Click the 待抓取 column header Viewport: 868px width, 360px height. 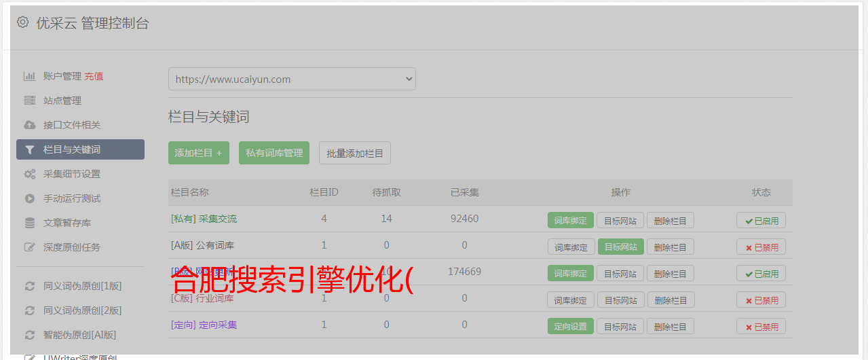coord(386,192)
